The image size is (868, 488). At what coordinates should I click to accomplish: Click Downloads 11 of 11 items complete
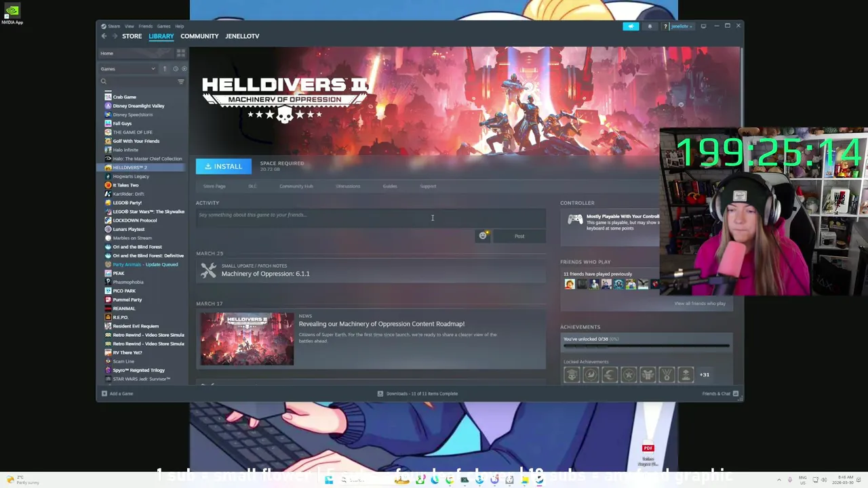[422, 393]
